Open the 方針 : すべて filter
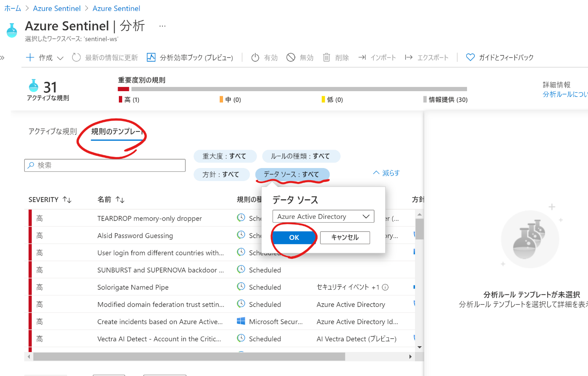 221,174
